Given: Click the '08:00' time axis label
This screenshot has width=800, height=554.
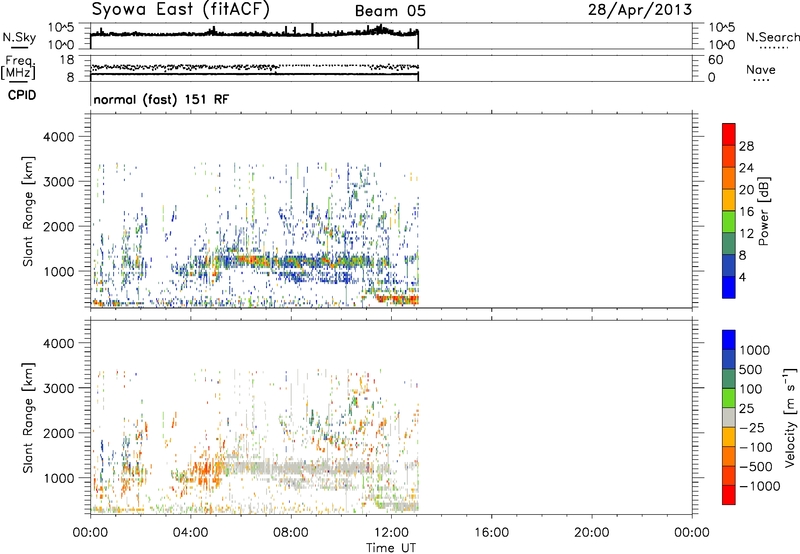Looking at the screenshot, I should coord(290,533).
